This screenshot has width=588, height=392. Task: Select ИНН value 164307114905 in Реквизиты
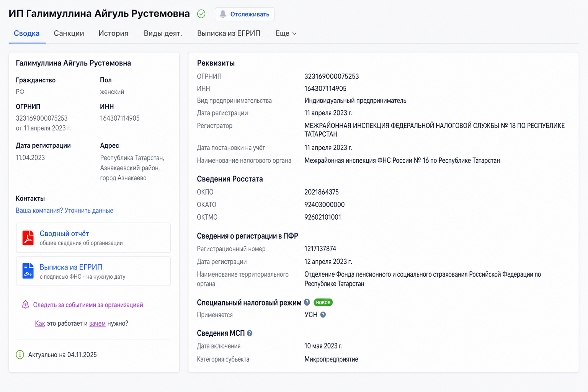pos(325,88)
